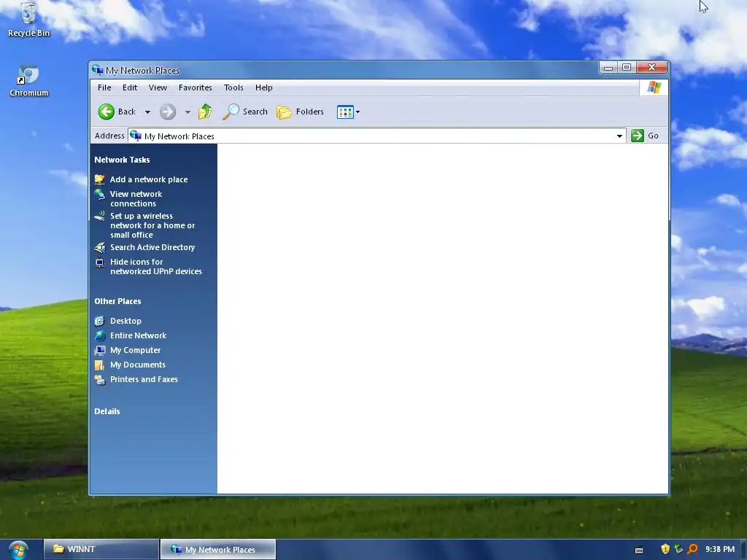
Task: Click the My Computer icon in sidebar
Action: (99, 351)
